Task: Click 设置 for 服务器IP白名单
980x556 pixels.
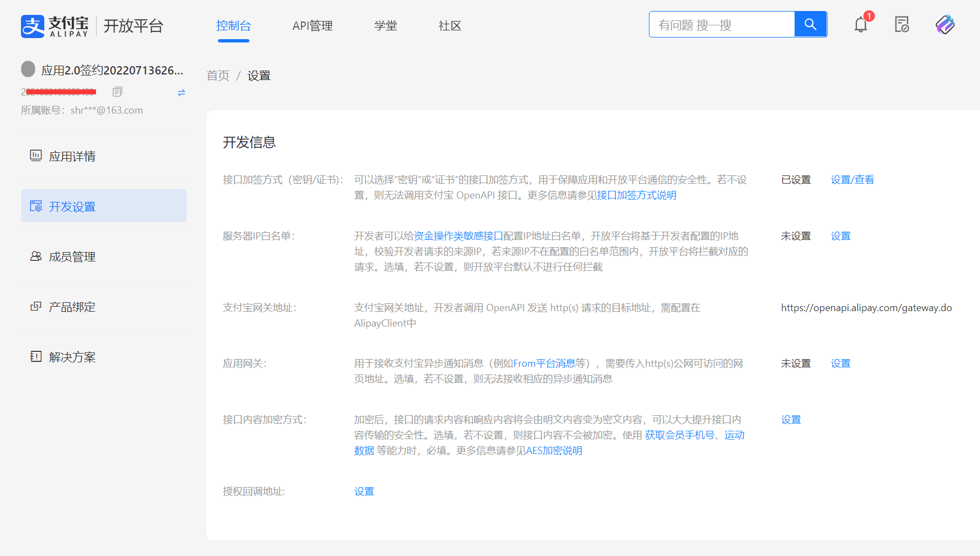Action: click(x=840, y=236)
